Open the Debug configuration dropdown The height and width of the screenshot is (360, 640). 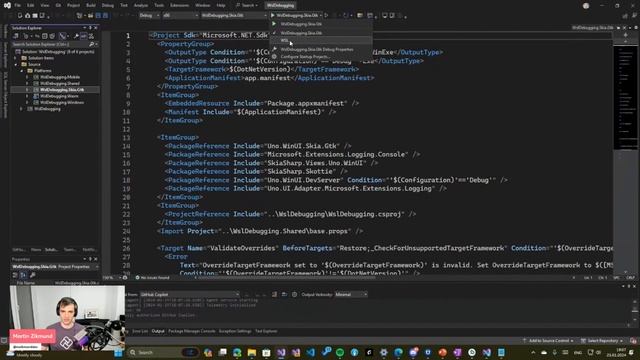149,16
